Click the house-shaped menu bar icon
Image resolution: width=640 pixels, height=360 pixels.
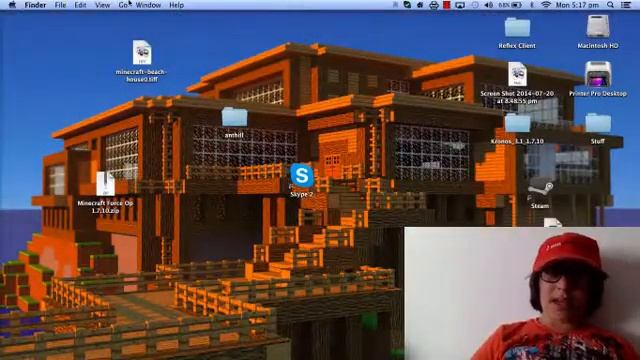point(420,5)
